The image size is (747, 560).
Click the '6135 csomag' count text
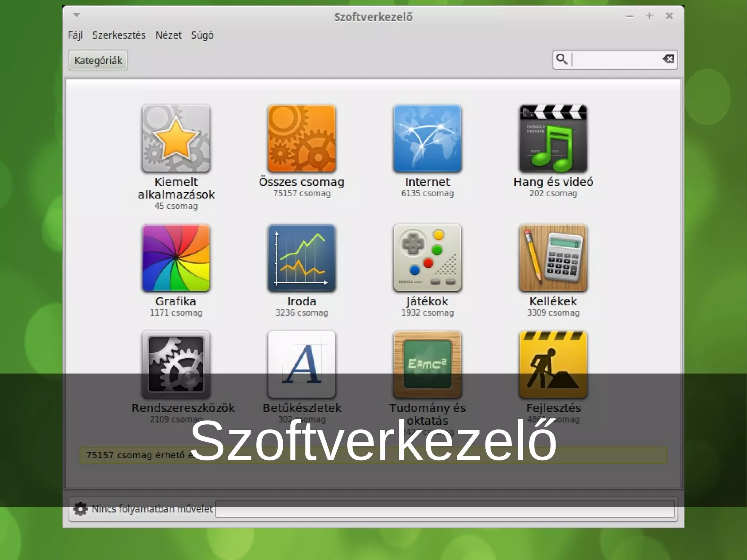click(427, 193)
